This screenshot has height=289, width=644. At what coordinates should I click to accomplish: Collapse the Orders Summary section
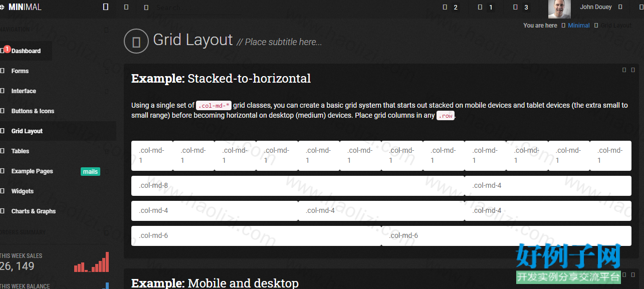point(106,232)
